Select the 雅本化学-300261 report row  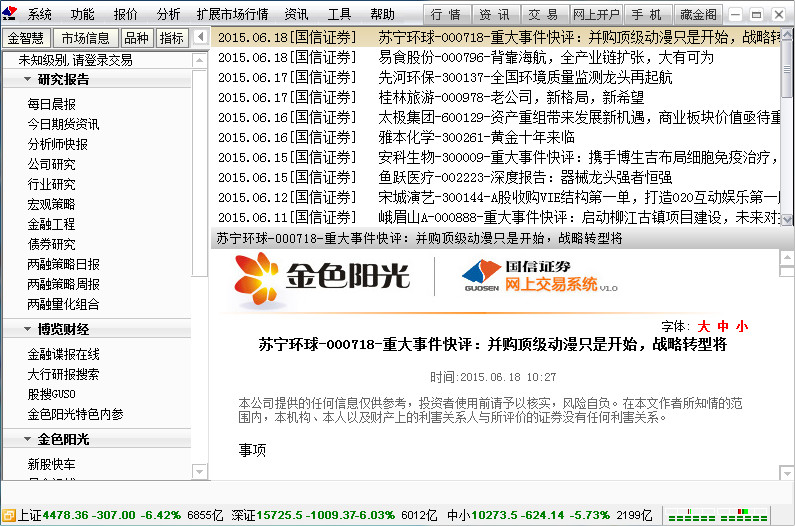[x=496, y=137]
